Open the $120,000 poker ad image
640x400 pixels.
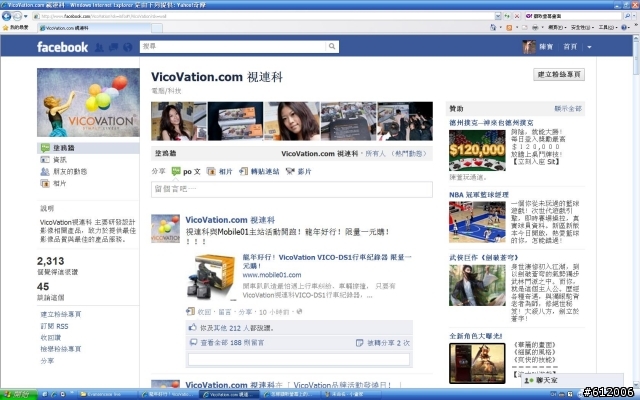click(477, 151)
